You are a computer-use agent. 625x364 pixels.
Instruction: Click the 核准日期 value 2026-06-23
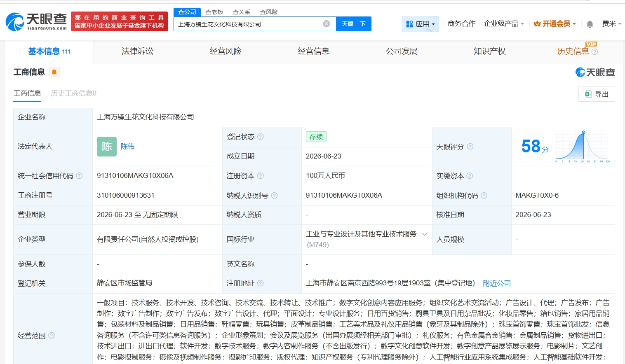(x=533, y=215)
